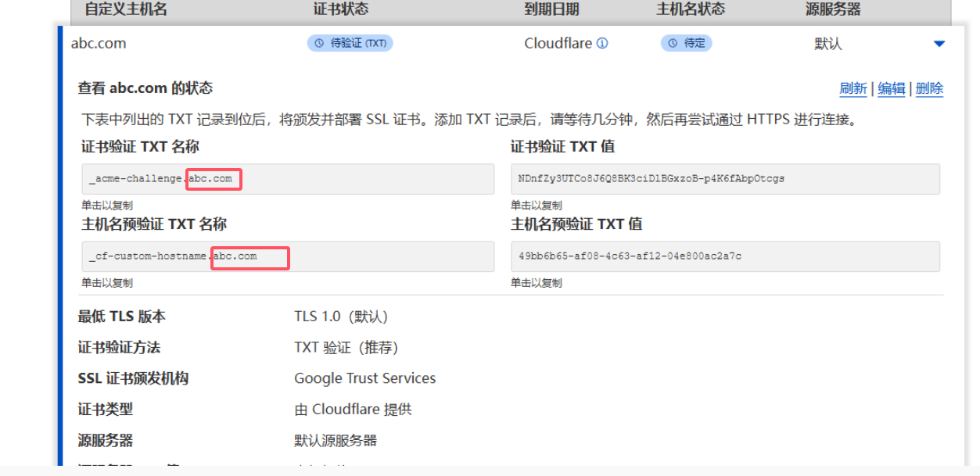Click the 编辑 link
Image resolution: width=980 pixels, height=476 pixels.
[x=892, y=88]
